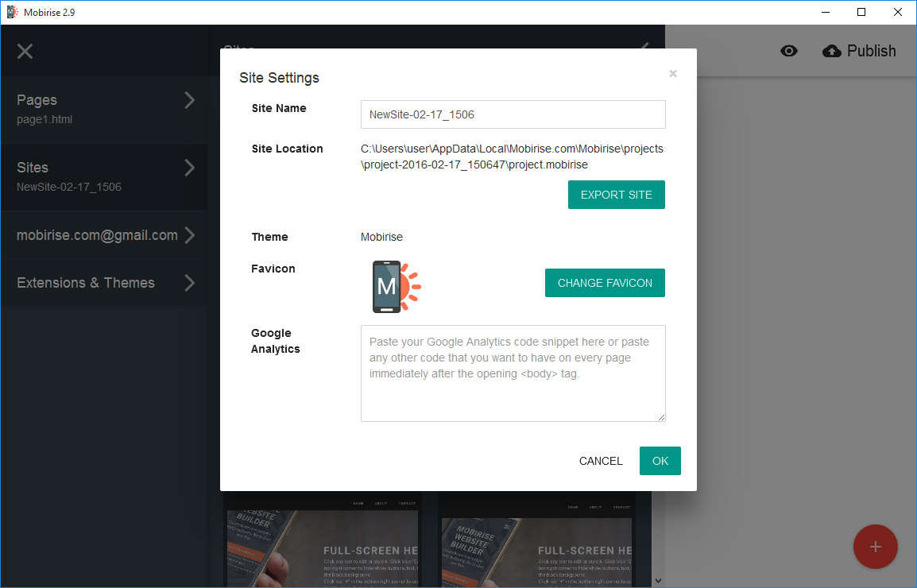Viewport: 917px width, 588px height.
Task: Click the CHANGE FAVICON button
Action: pos(605,283)
